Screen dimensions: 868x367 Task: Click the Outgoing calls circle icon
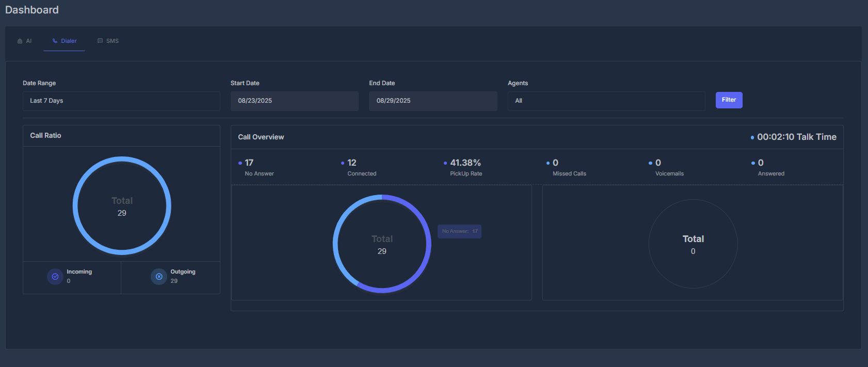coord(159,277)
